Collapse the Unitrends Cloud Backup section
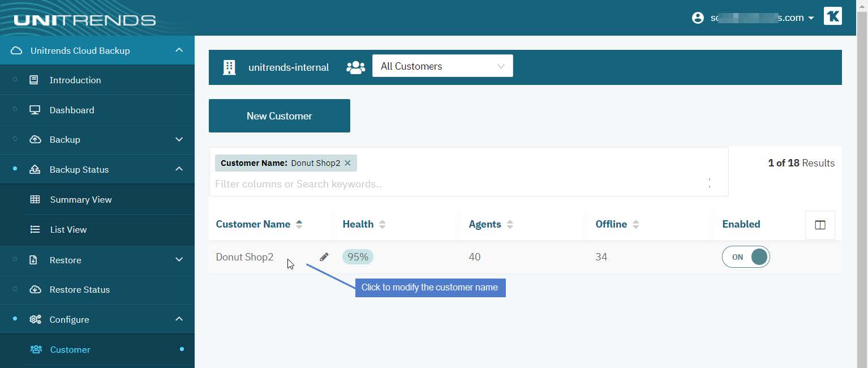Viewport: 868px width, 368px height. (179, 50)
